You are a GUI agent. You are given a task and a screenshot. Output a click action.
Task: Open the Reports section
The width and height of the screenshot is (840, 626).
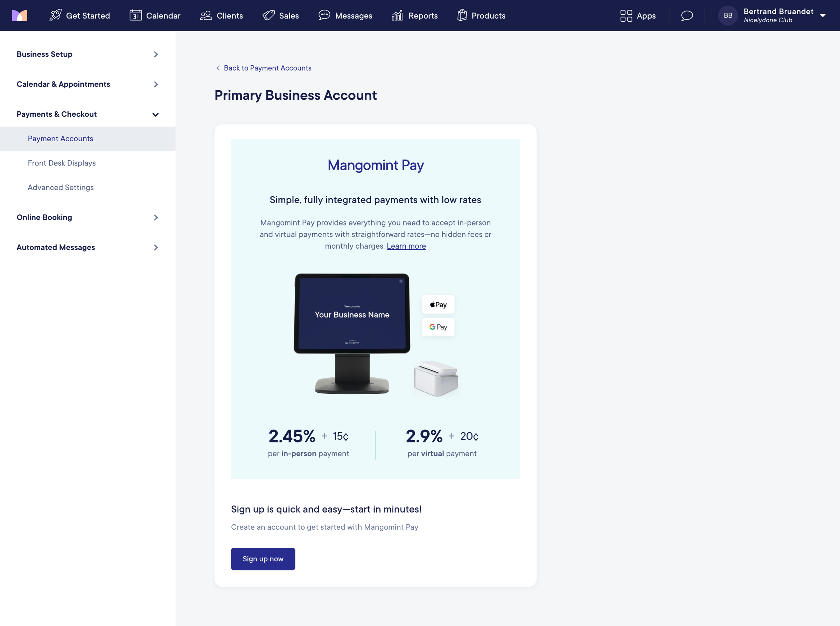point(415,15)
